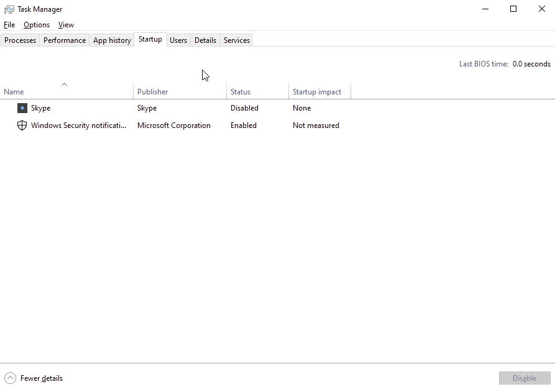
Task: Close the Task Manager window
Action: [x=541, y=9]
